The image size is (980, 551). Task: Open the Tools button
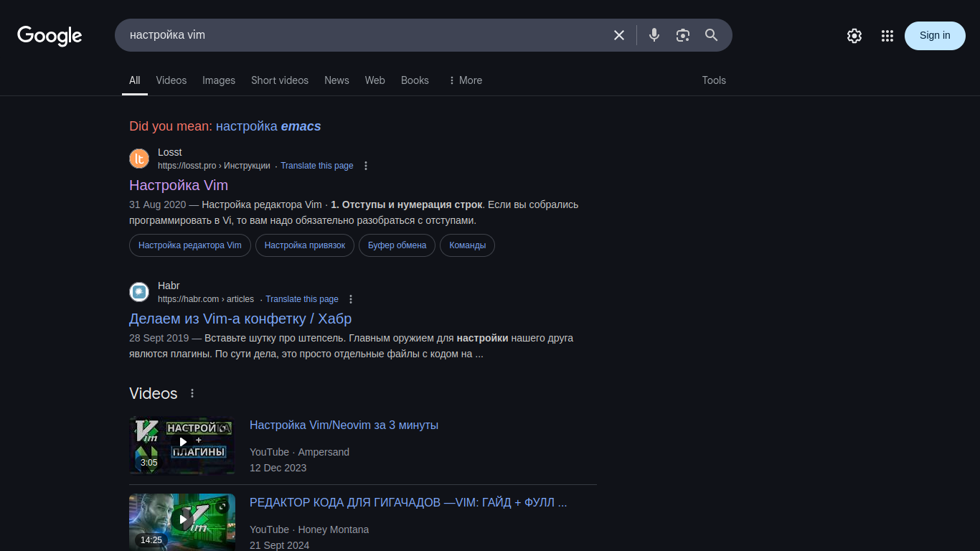pyautogui.click(x=714, y=80)
